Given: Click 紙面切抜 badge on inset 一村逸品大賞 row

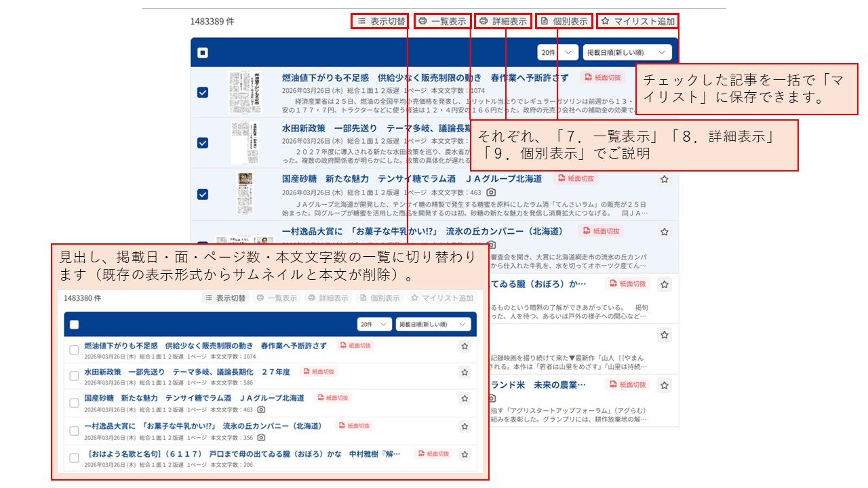Looking at the screenshot, I should (x=355, y=426).
